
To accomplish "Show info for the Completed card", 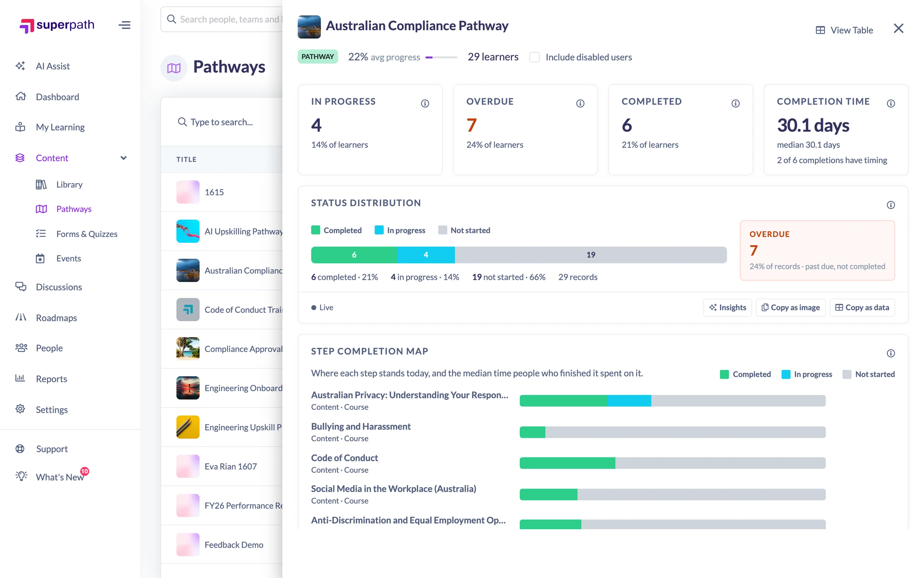I will 736,103.
